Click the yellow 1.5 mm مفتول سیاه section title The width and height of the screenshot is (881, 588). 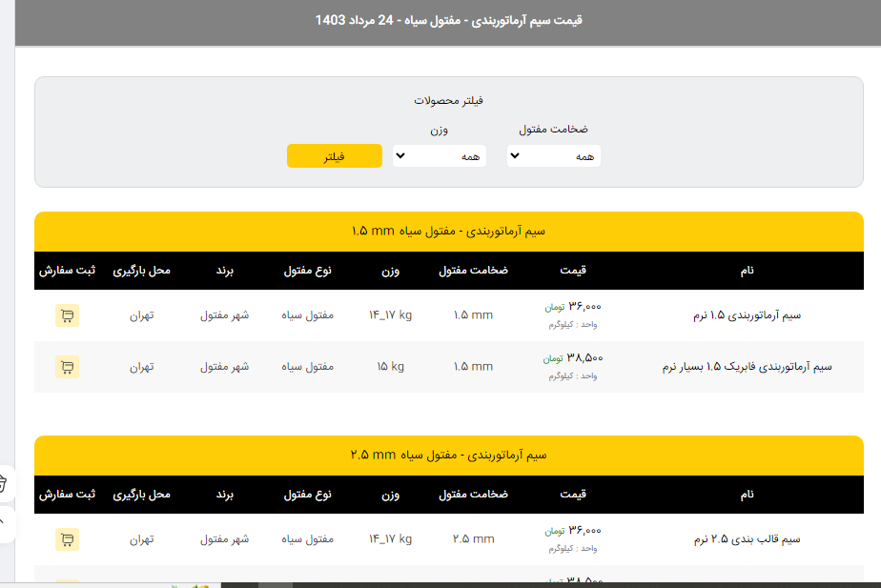click(x=448, y=232)
